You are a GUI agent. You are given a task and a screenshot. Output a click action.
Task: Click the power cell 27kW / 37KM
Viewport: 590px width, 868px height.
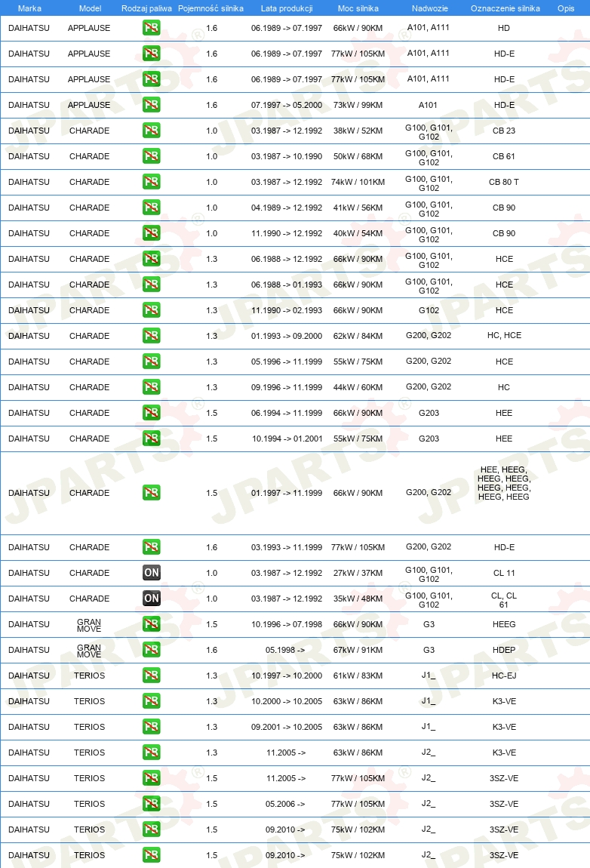pyautogui.click(x=358, y=573)
